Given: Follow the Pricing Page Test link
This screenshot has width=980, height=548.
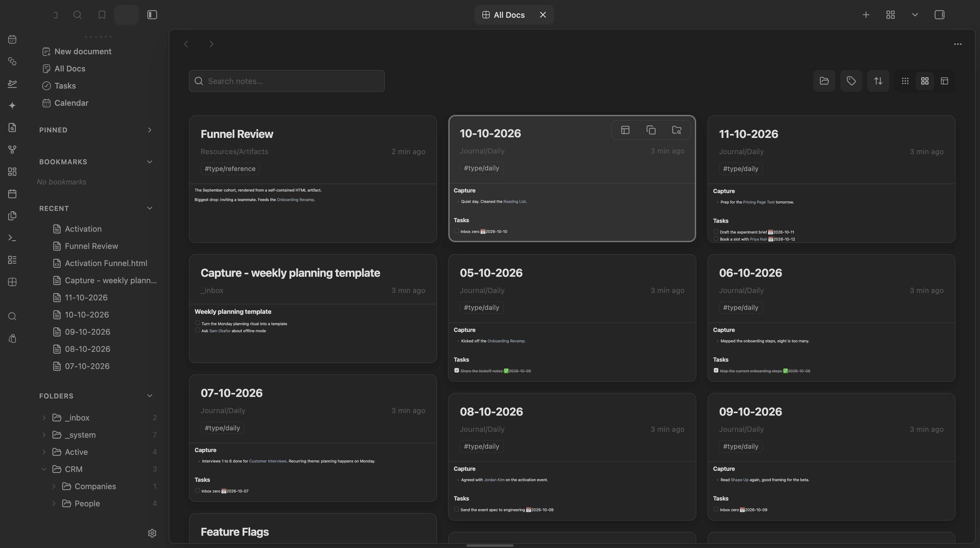Looking at the screenshot, I should 759,202.
